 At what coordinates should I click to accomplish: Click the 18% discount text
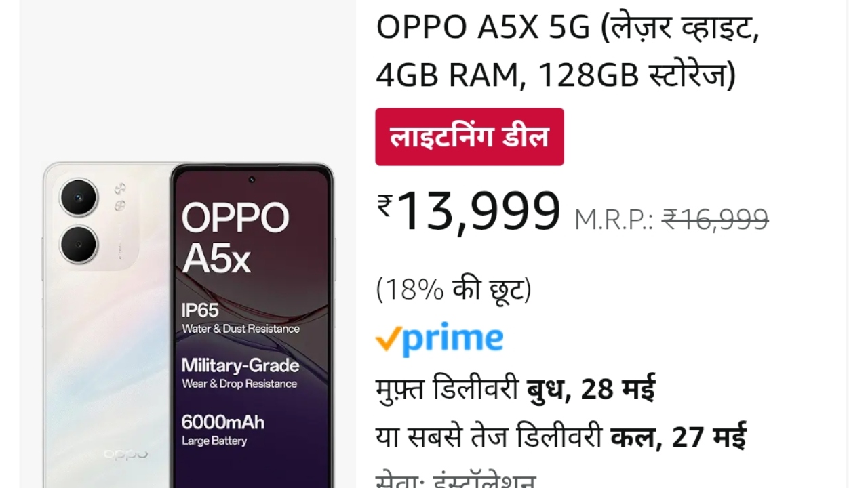coord(454,289)
